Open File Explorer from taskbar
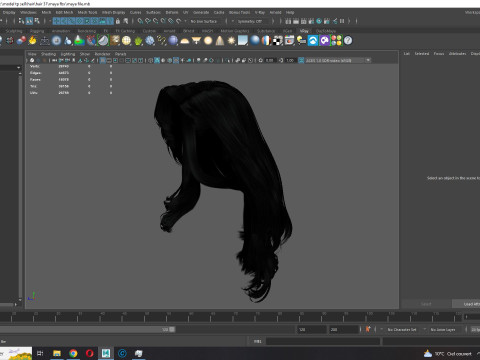This screenshot has height=360, width=480. click(57, 353)
